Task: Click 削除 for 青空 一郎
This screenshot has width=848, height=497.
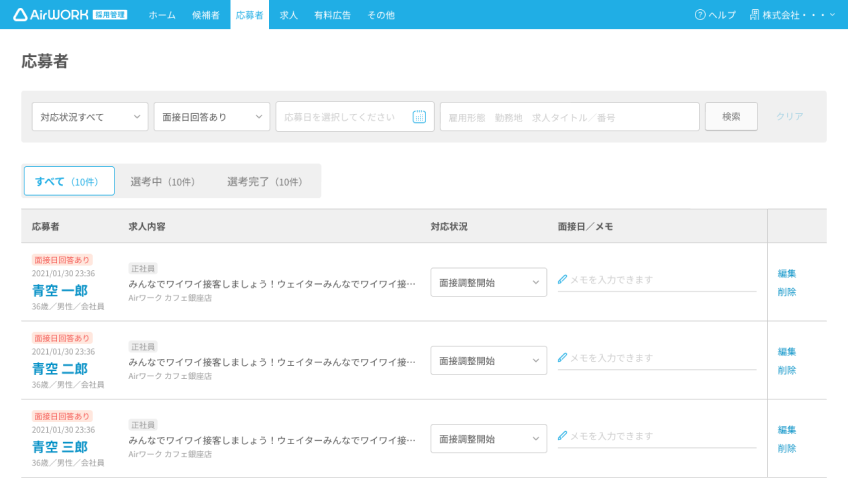Action: (786, 292)
